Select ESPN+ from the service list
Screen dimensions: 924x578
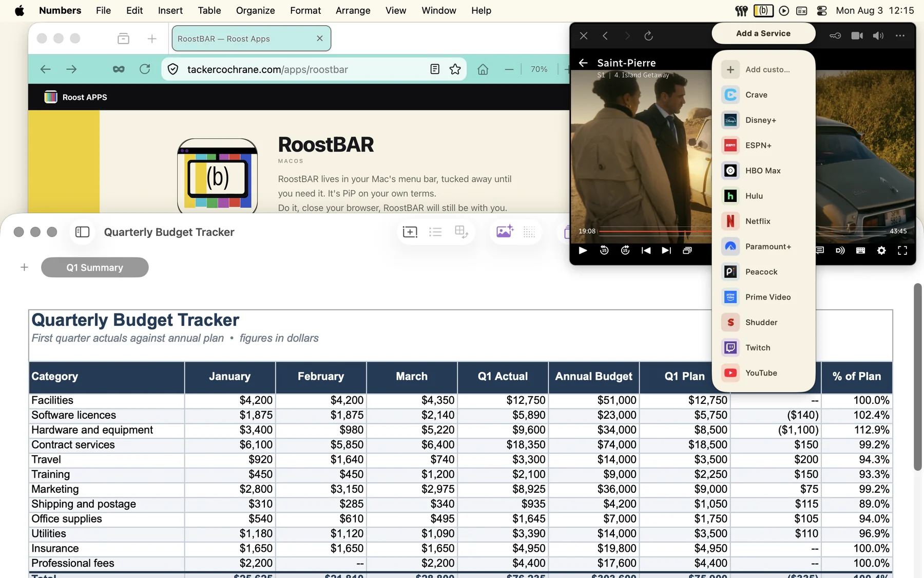pyautogui.click(x=763, y=145)
